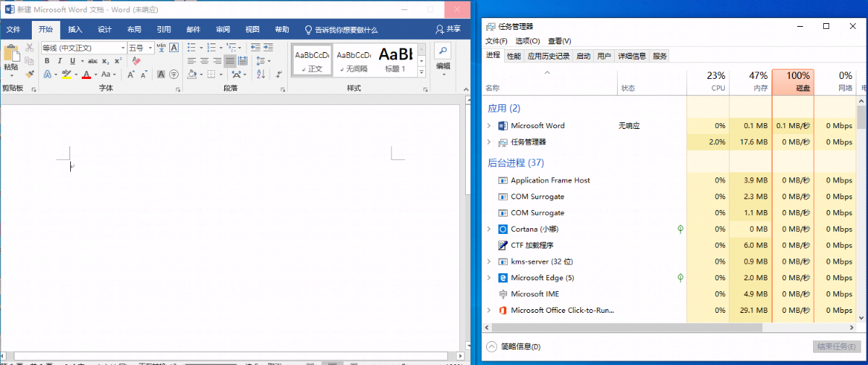Open the Font dialog launcher

coord(178,91)
